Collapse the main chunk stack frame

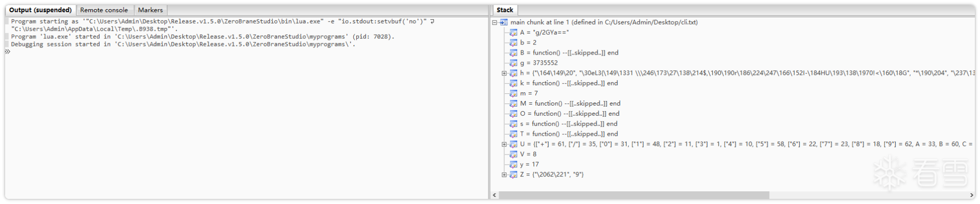[495, 22]
